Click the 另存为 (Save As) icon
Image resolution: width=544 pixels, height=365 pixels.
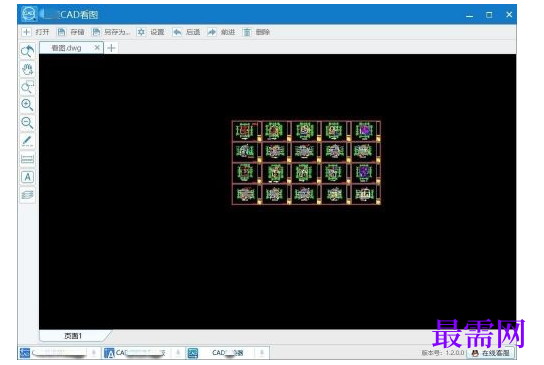pyautogui.click(x=96, y=32)
